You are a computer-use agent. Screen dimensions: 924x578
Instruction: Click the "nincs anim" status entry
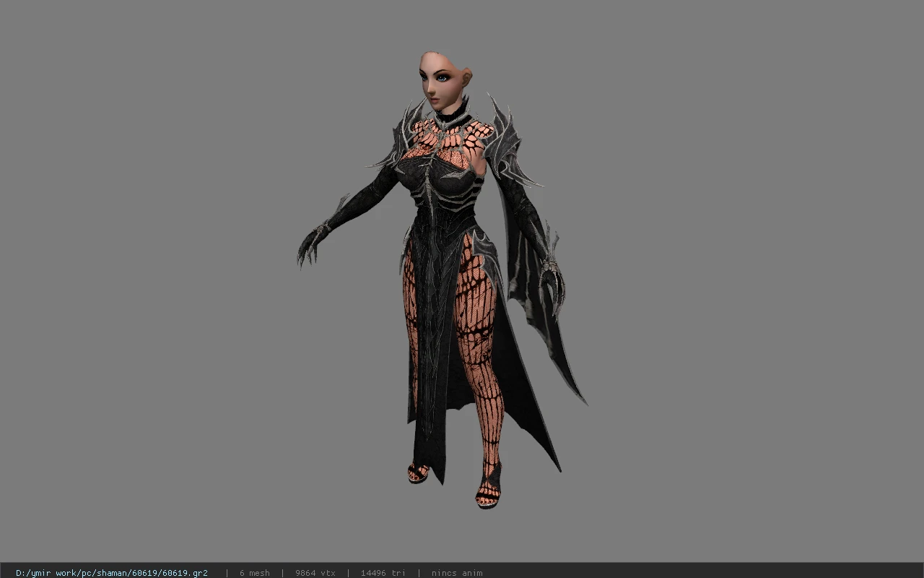coord(457,573)
